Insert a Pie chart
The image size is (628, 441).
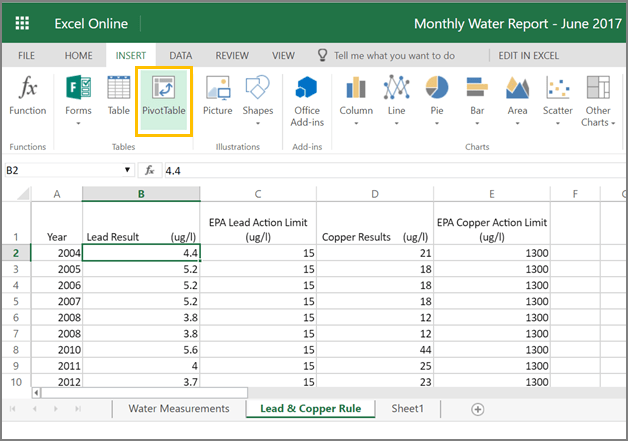pyautogui.click(x=436, y=98)
